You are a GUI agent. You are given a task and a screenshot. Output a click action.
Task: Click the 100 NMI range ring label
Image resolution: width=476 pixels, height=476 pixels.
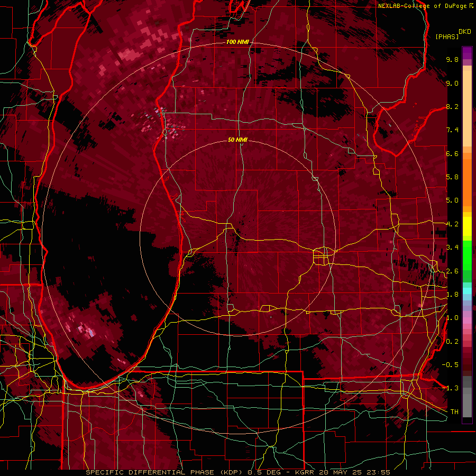(x=237, y=42)
